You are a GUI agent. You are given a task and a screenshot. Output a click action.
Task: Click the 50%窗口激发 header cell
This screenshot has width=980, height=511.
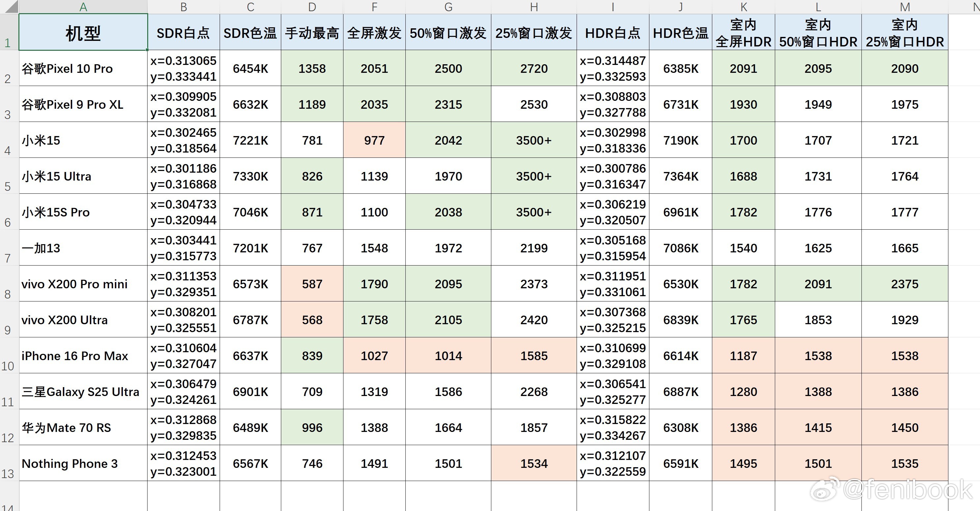click(448, 32)
